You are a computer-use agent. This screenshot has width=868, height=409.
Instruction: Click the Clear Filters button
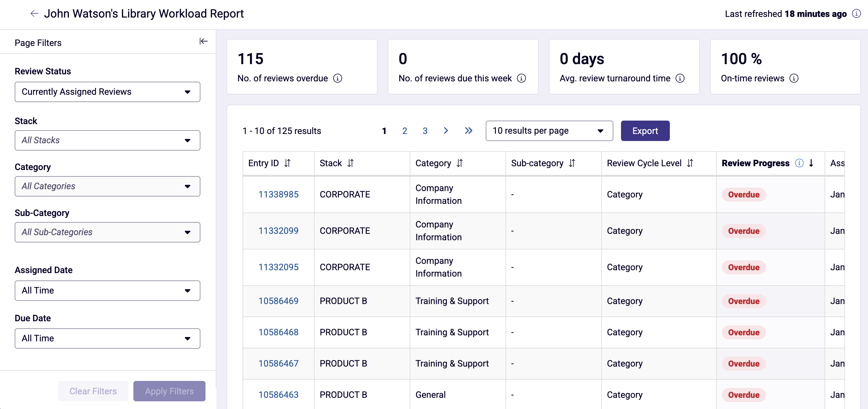[x=93, y=391]
